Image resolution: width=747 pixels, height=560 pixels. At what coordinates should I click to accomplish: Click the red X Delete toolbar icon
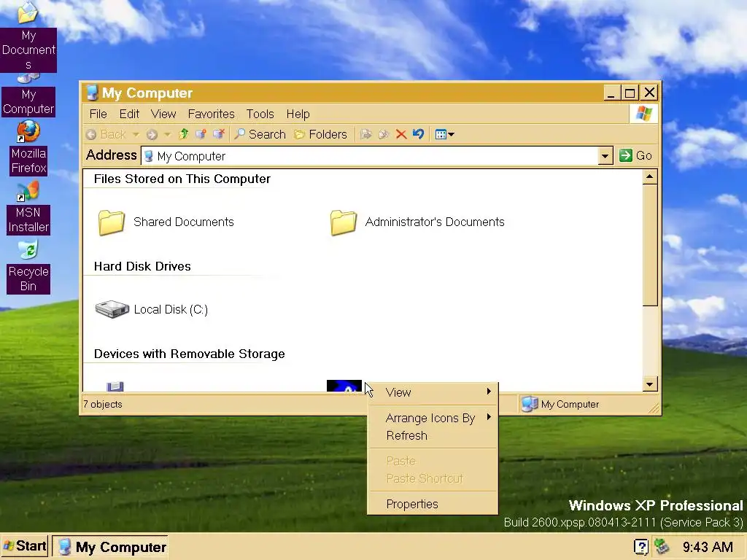tap(401, 135)
